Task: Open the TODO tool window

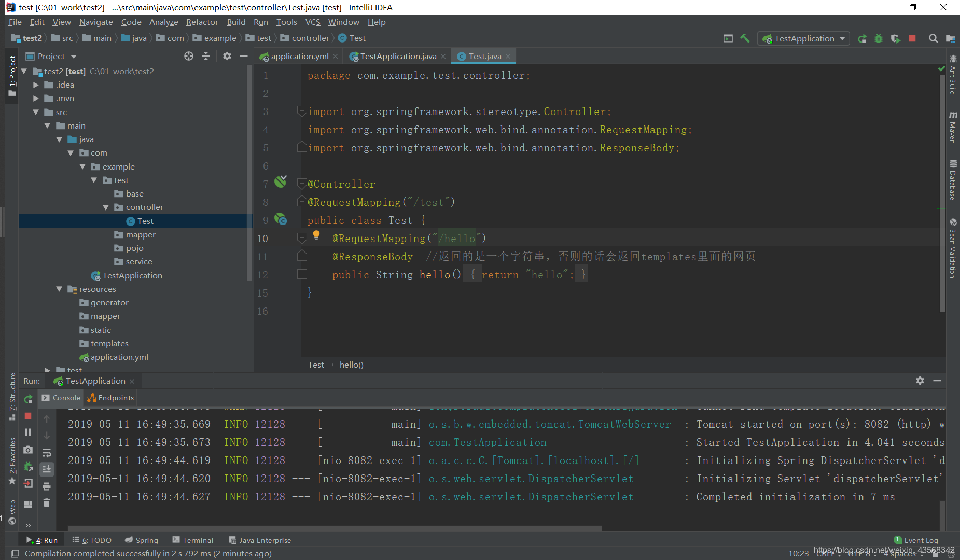Action: pos(92,540)
